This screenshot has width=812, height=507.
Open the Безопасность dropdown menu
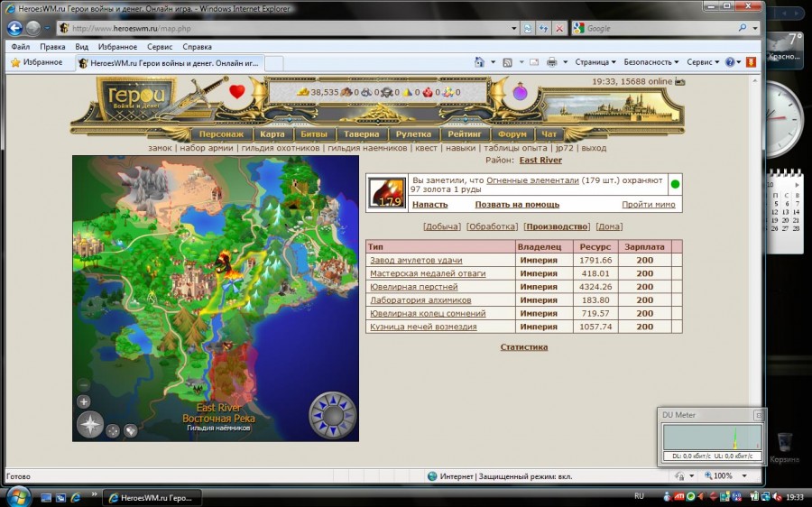click(651, 62)
